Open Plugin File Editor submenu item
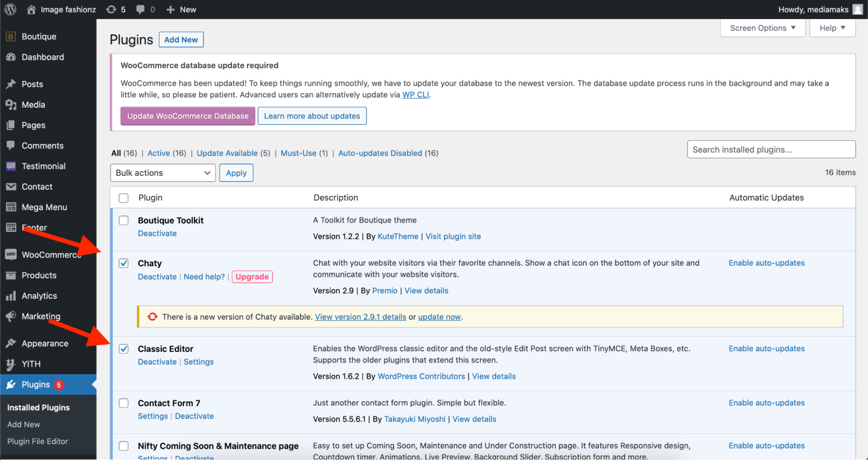This screenshot has height=460, width=868. coord(37,441)
